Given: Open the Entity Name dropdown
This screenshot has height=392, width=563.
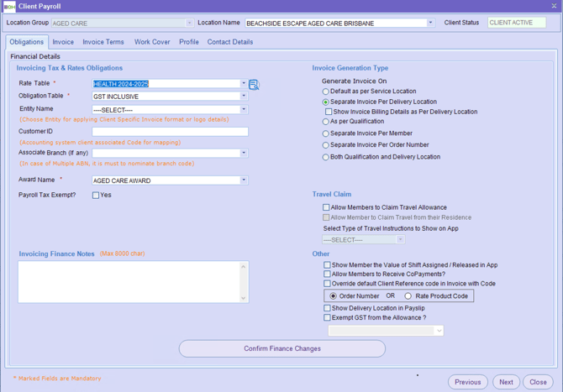Looking at the screenshot, I should [244, 110].
